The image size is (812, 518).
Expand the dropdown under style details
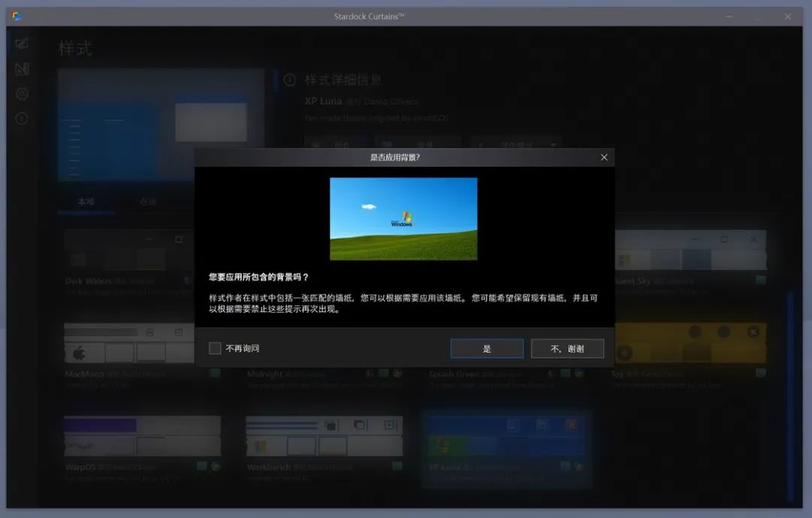[x=516, y=144]
